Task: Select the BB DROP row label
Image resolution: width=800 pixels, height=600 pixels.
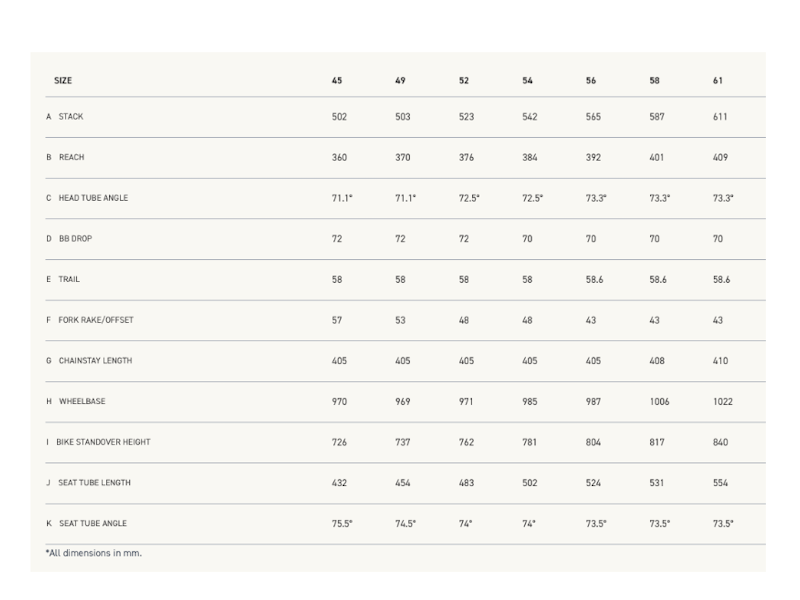Action: pyautogui.click(x=74, y=239)
